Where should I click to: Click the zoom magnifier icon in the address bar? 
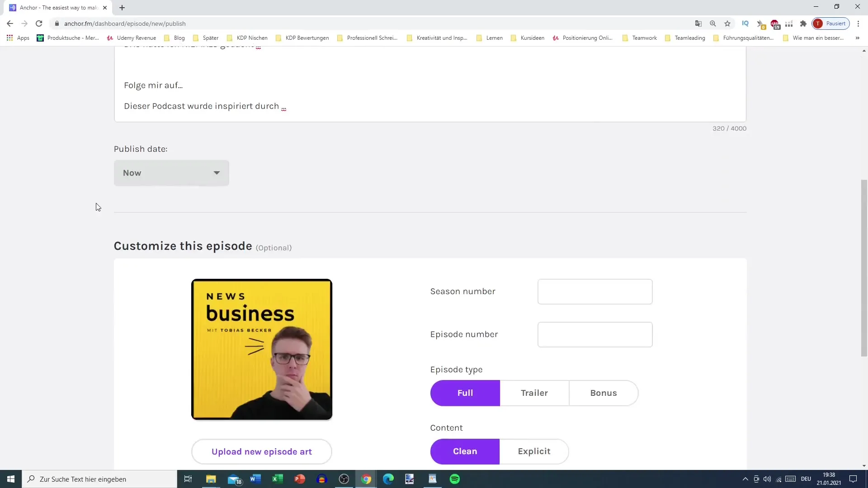coord(713,23)
